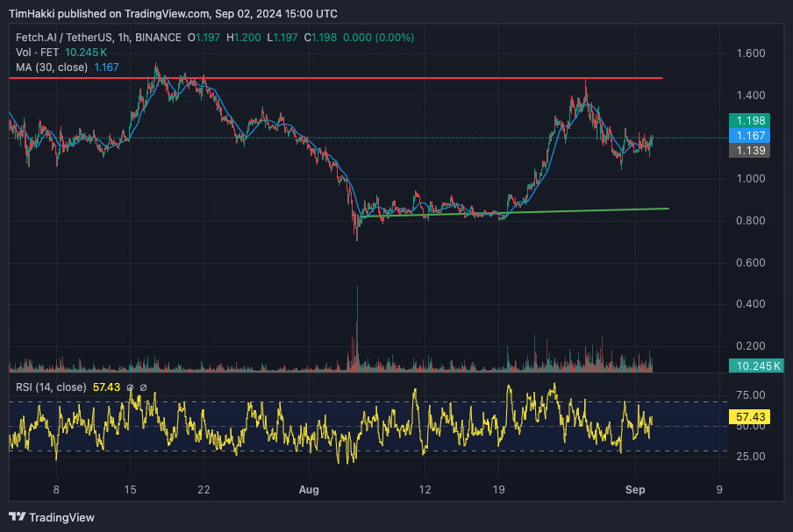Select the MA (30, close) indicator label
The width and height of the screenshot is (793, 532).
click(52, 67)
